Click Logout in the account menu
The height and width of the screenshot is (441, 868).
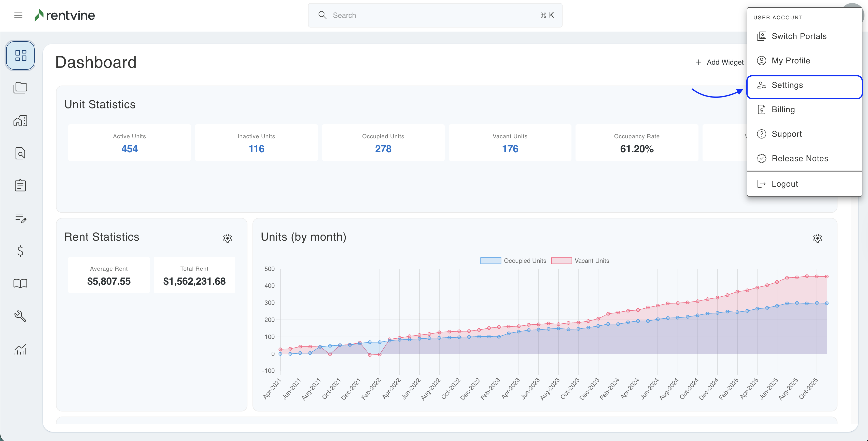(x=785, y=184)
